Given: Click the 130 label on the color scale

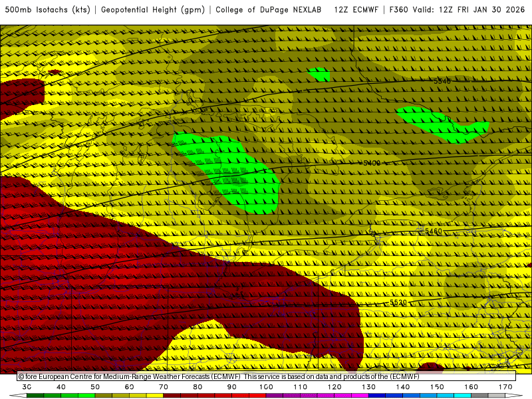Looking at the screenshot, I should click(369, 387).
